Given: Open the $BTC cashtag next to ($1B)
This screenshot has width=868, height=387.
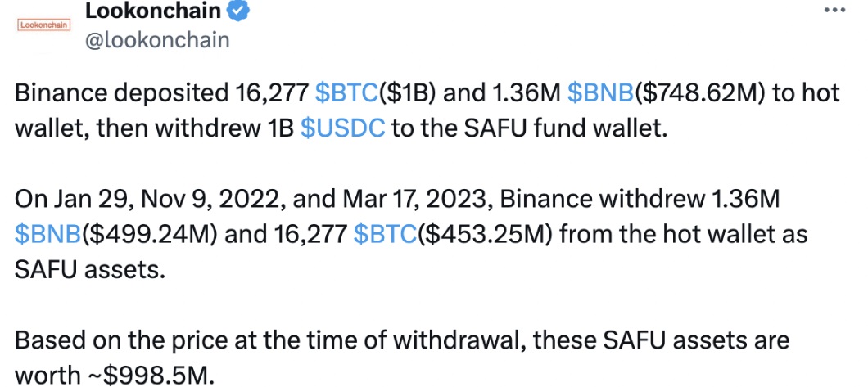Looking at the screenshot, I should [x=346, y=93].
